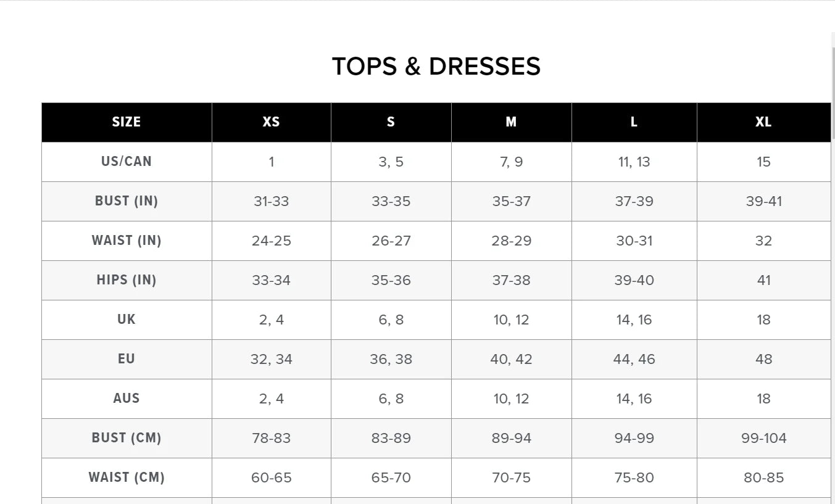835x504 pixels.
Task: Select the BUST (IN) row label
Action: click(127, 201)
